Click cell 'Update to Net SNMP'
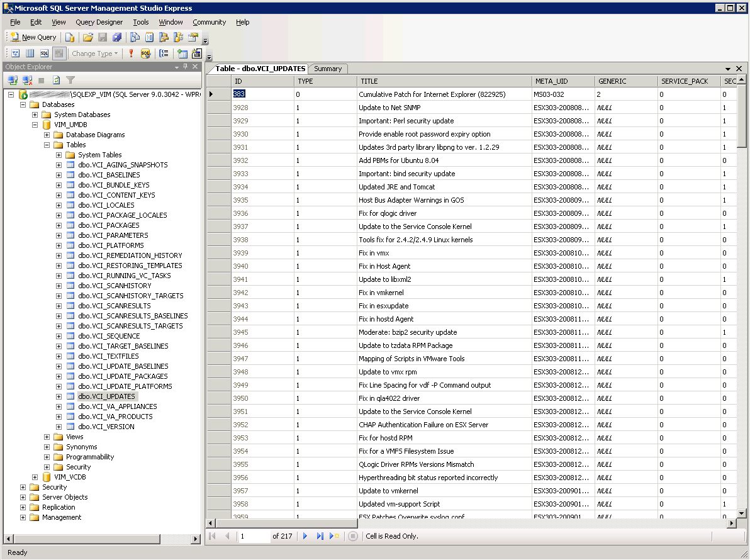Screen dimensions: 750x560 click(444, 108)
